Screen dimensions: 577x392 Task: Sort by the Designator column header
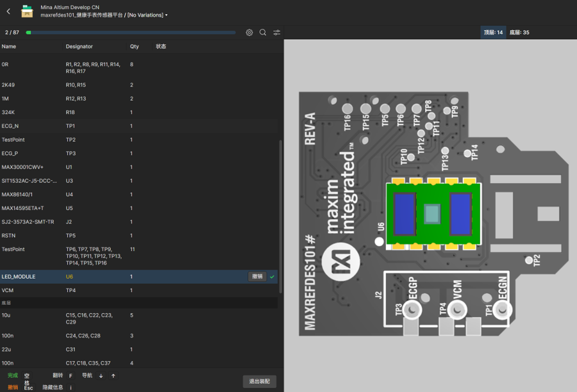(79, 46)
